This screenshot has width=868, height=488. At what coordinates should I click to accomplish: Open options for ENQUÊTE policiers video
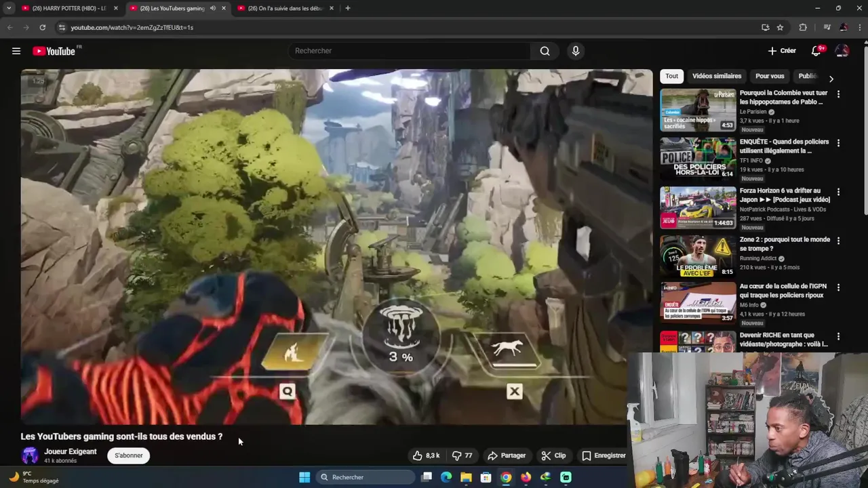click(x=838, y=143)
